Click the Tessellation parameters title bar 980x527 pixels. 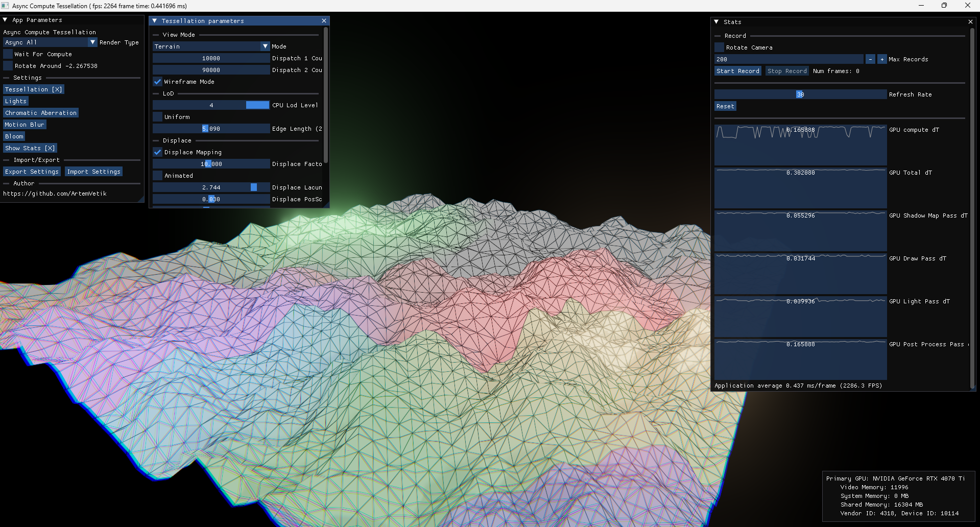[239, 21]
